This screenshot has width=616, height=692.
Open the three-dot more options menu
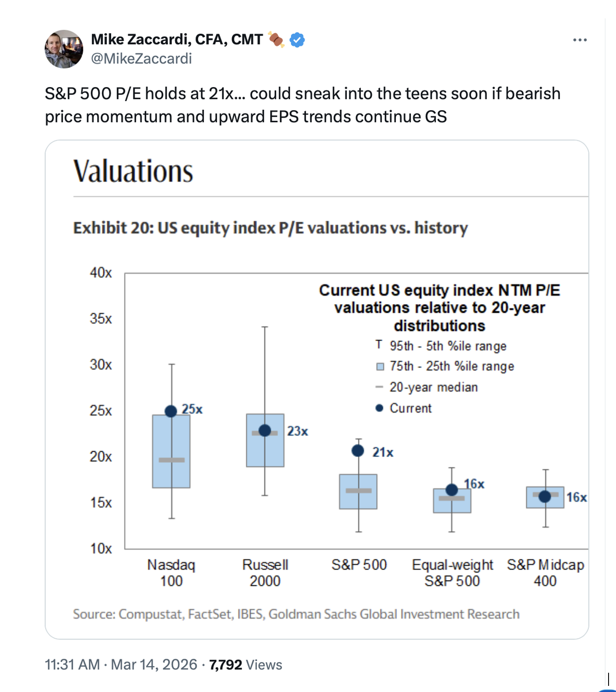[580, 40]
